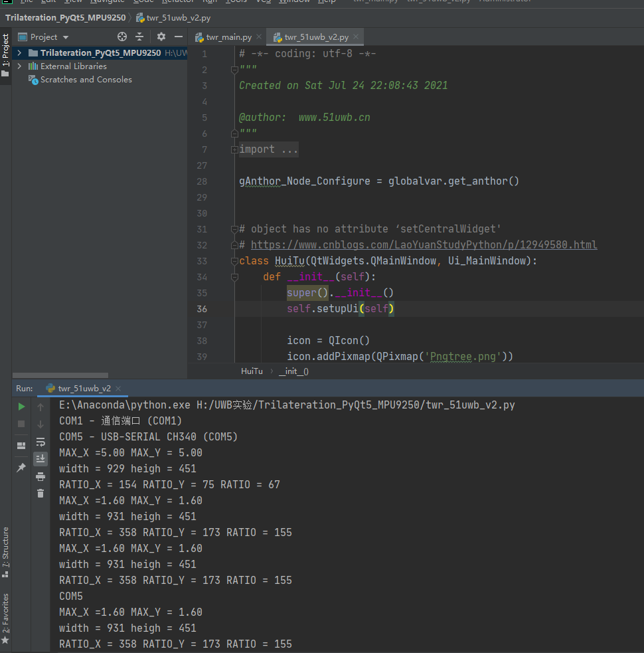Open the cnblogs.com URL in comment

pos(424,245)
